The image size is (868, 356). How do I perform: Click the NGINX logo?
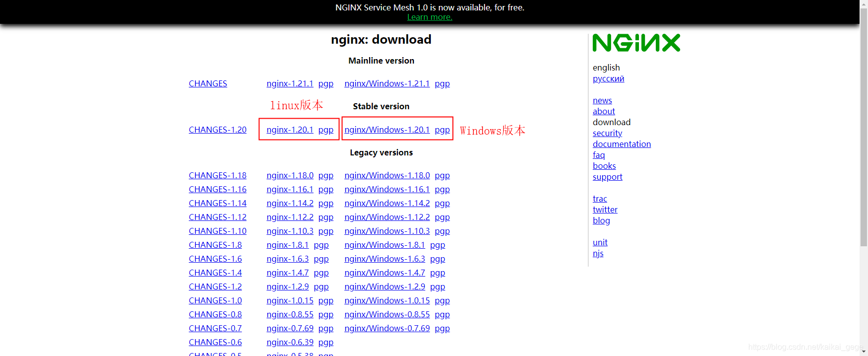click(636, 43)
